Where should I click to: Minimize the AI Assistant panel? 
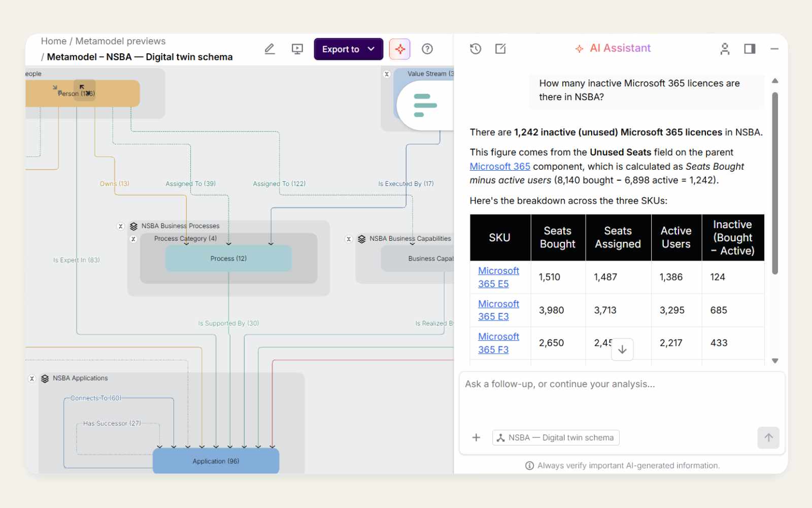(774, 49)
